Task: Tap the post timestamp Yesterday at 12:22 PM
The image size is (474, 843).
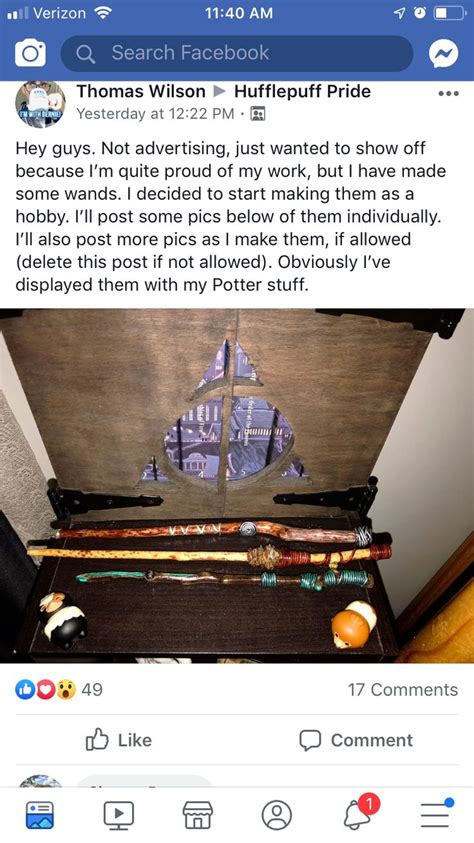Action: coord(155,114)
